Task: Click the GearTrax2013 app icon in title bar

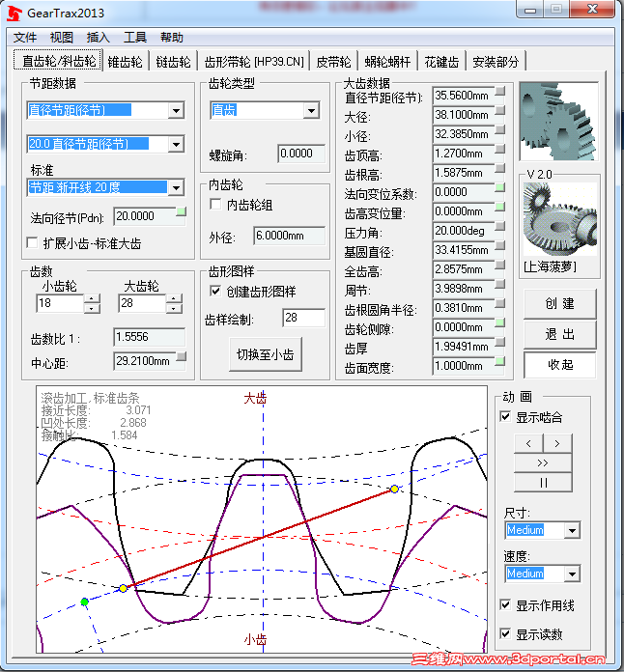Action: (14, 13)
